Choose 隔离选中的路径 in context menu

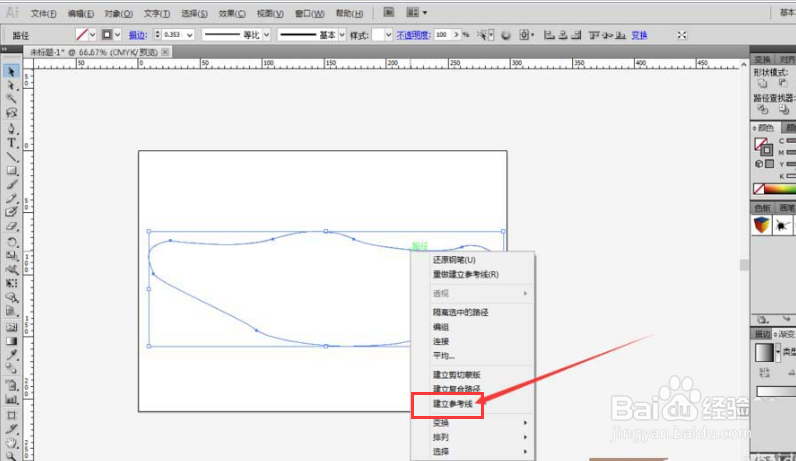[460, 312]
